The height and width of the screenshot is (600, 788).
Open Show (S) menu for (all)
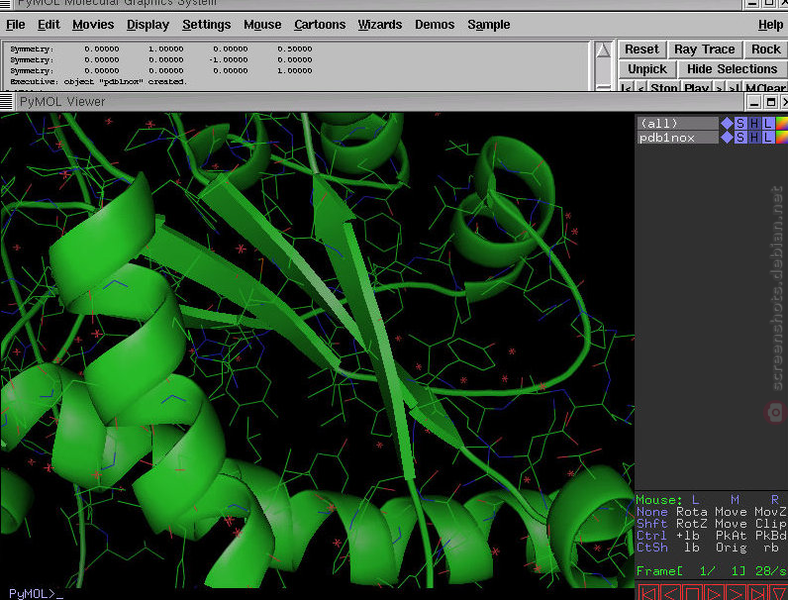coord(740,123)
